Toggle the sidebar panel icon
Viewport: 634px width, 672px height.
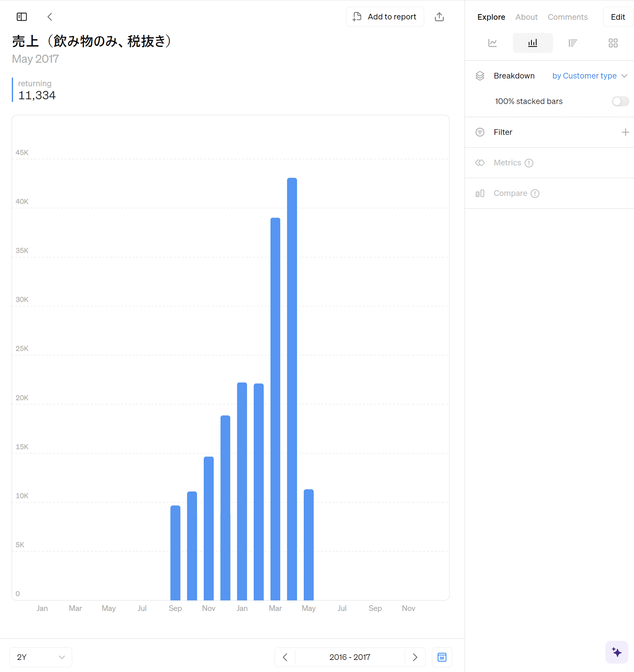(x=22, y=16)
